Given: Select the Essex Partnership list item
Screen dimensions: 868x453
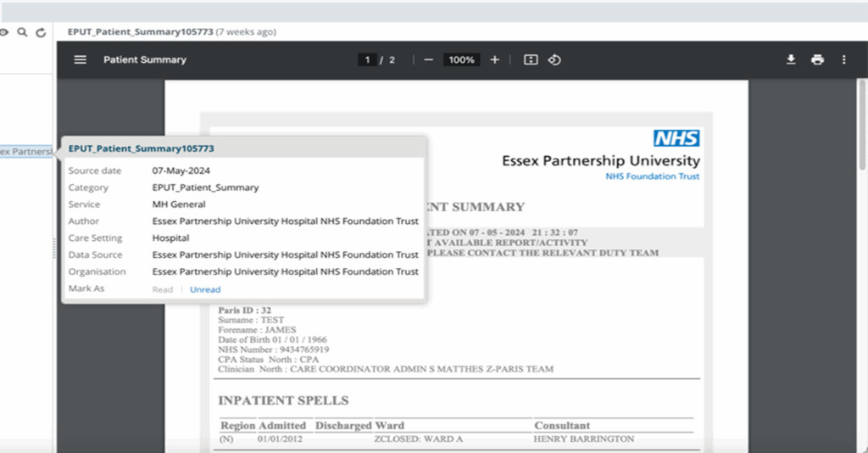Looking at the screenshot, I should point(26,151).
